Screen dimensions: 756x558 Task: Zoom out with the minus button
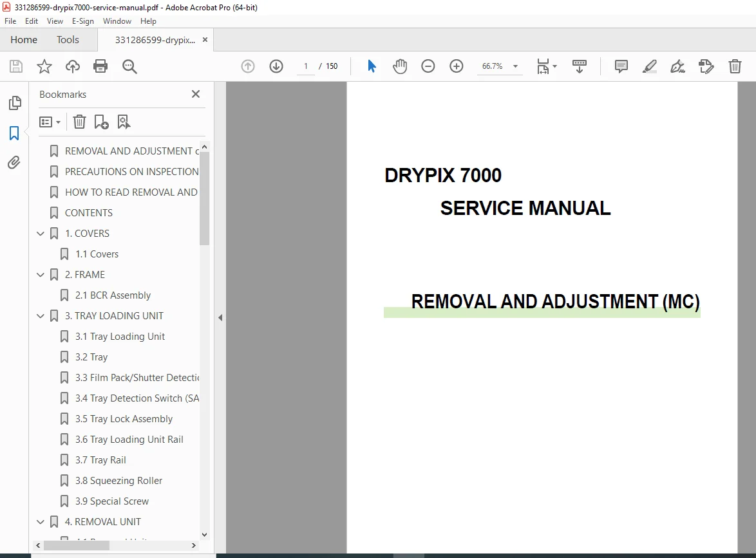point(428,66)
